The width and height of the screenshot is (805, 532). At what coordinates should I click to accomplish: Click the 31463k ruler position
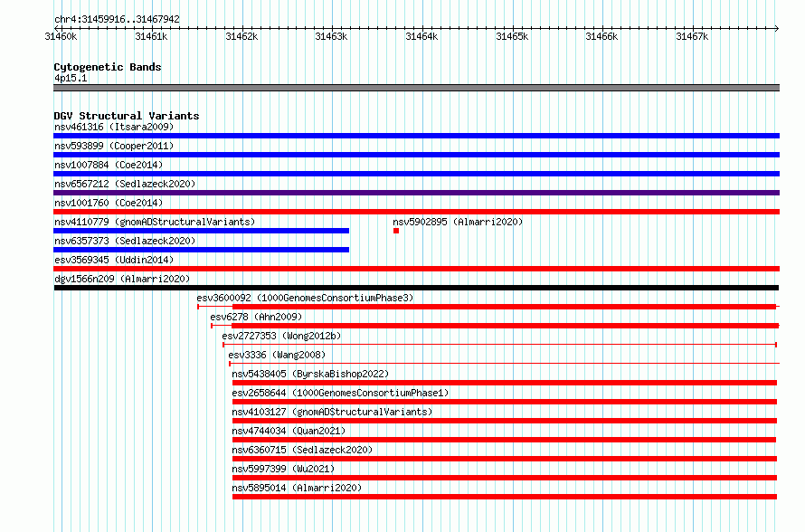[332, 36]
